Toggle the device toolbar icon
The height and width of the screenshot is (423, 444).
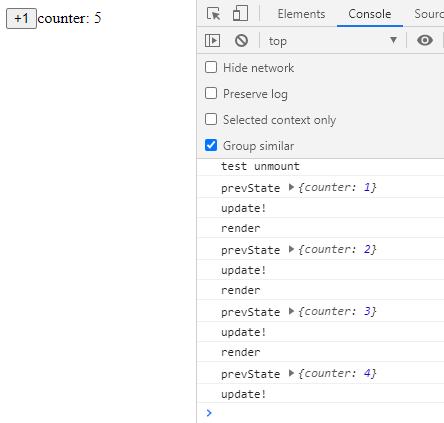point(240,14)
